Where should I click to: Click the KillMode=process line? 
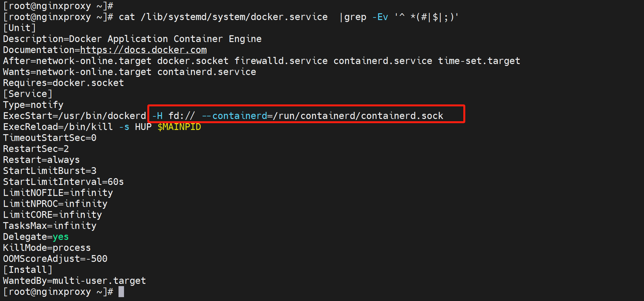coord(47,248)
